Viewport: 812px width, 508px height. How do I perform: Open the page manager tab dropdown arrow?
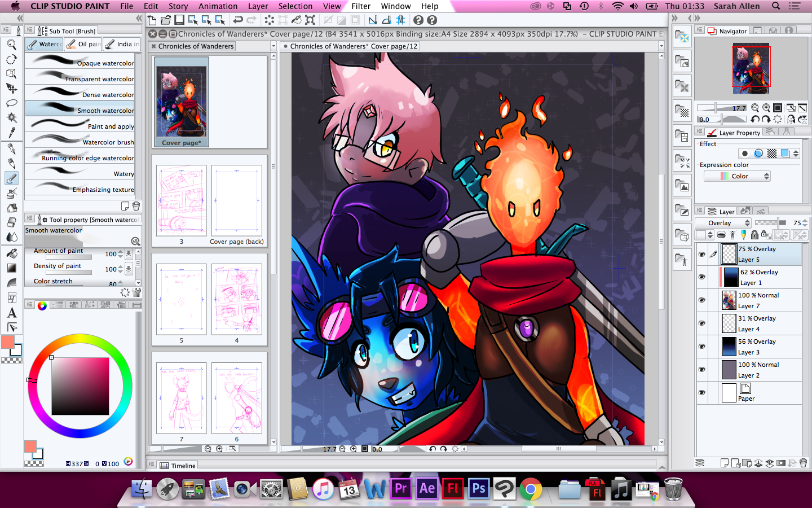273,46
